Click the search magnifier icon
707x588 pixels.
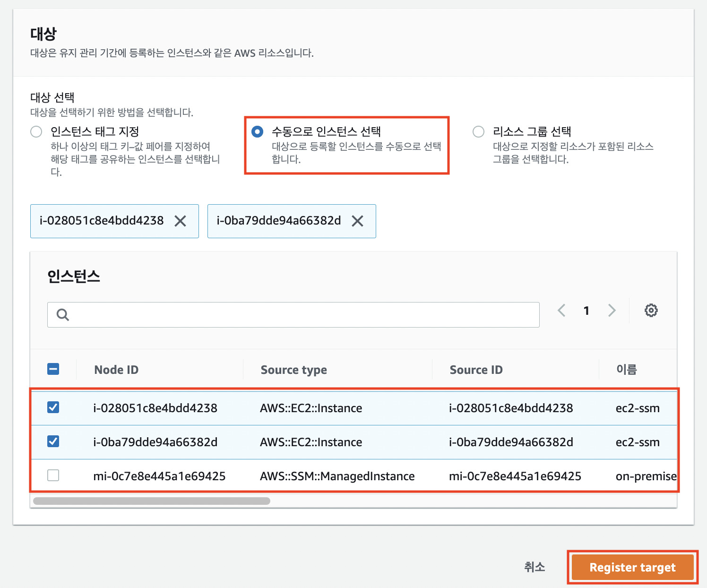pyautogui.click(x=62, y=314)
